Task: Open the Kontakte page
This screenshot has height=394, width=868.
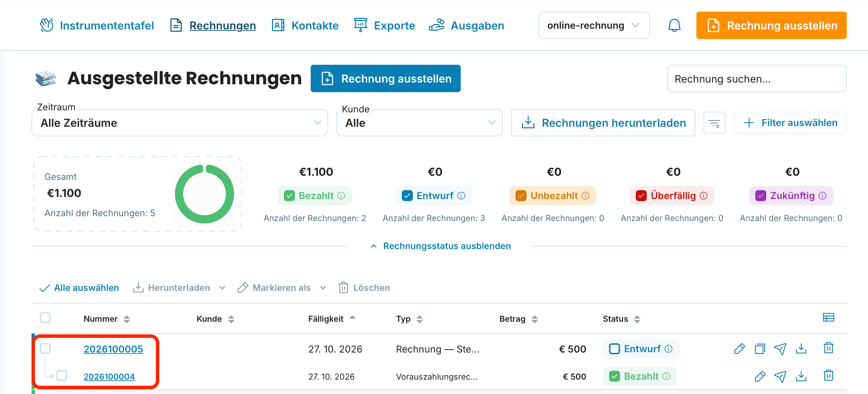Action: (305, 25)
